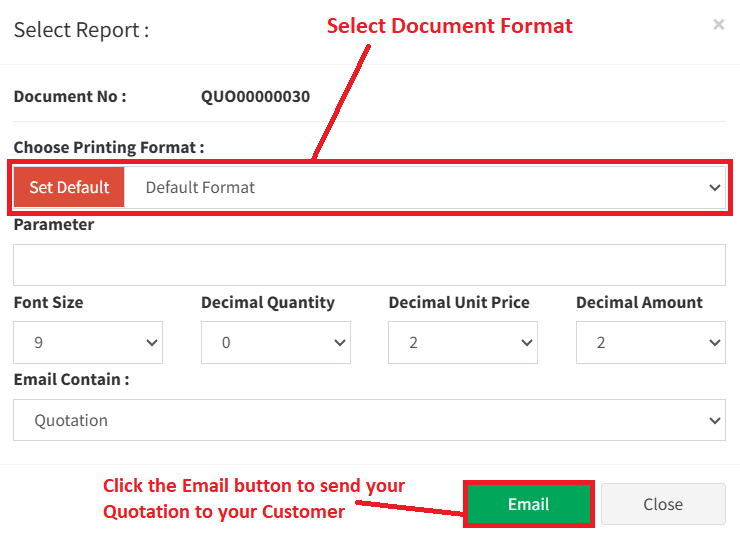Viewport: 740px width, 540px height.
Task: Close the Select Report dialog with X
Action: coord(718,25)
